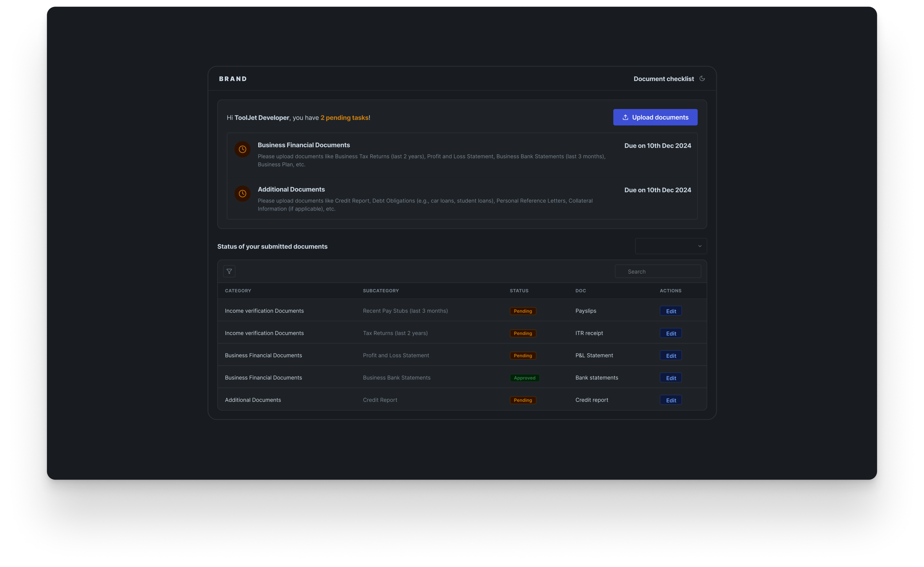
Task: Click Due on 10th Dec 2024 for Business Financial
Action: tap(657, 146)
